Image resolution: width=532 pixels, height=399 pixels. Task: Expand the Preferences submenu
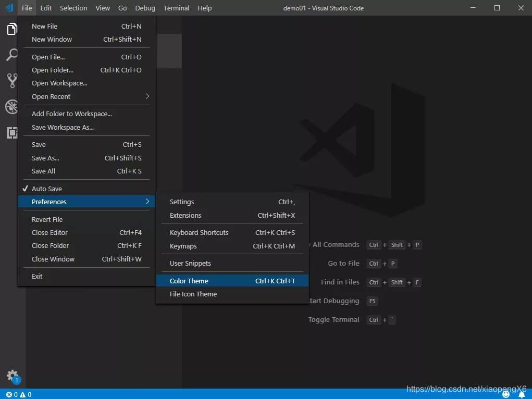pyautogui.click(x=86, y=202)
